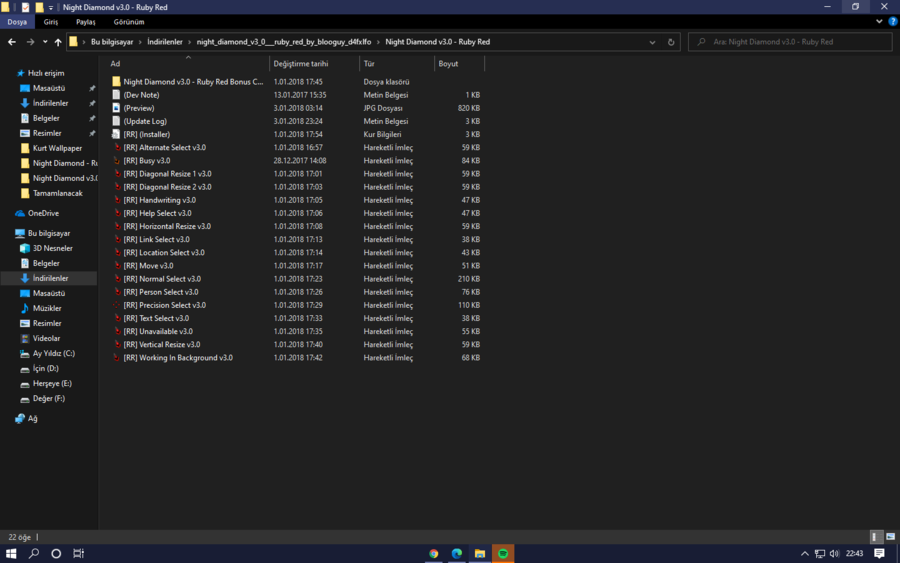The height and width of the screenshot is (563, 900).
Task: Click into the search box
Action: point(790,42)
